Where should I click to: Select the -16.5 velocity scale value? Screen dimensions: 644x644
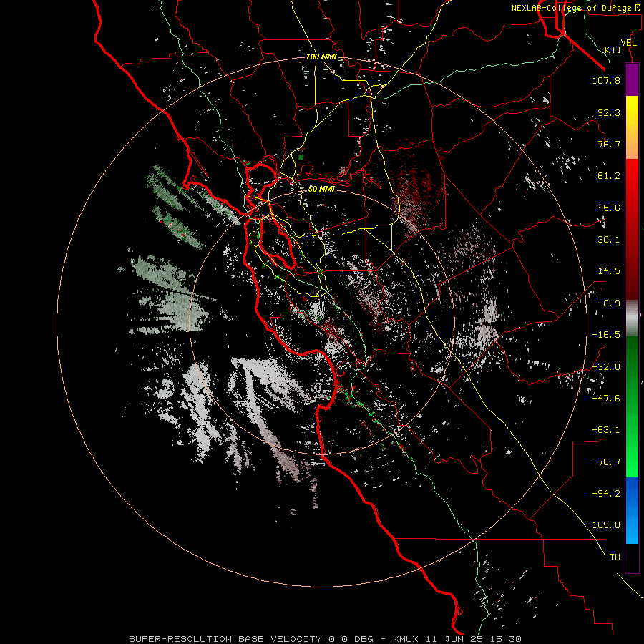pos(606,335)
